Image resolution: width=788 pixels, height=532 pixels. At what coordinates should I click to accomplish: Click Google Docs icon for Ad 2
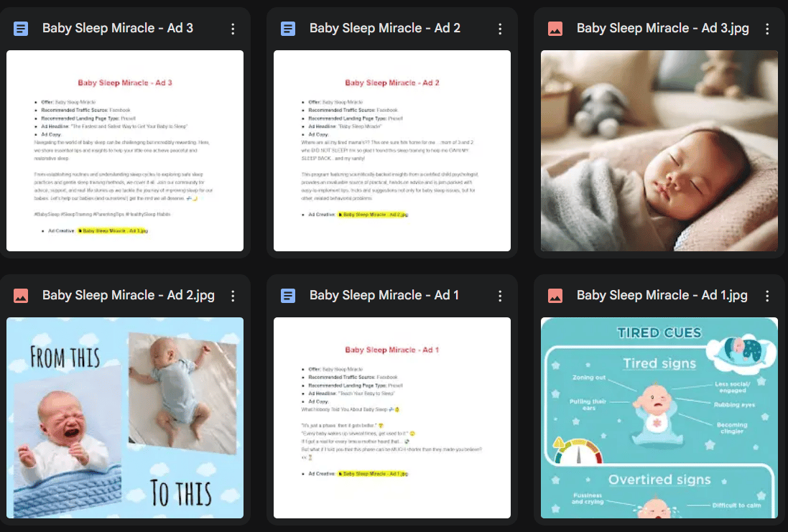(288, 29)
